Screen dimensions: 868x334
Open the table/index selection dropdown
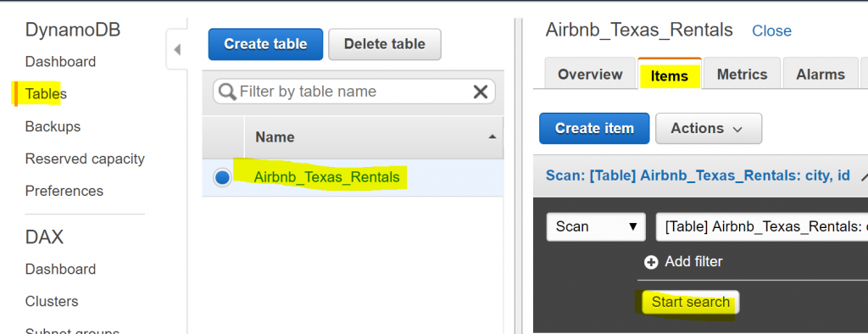point(762,226)
